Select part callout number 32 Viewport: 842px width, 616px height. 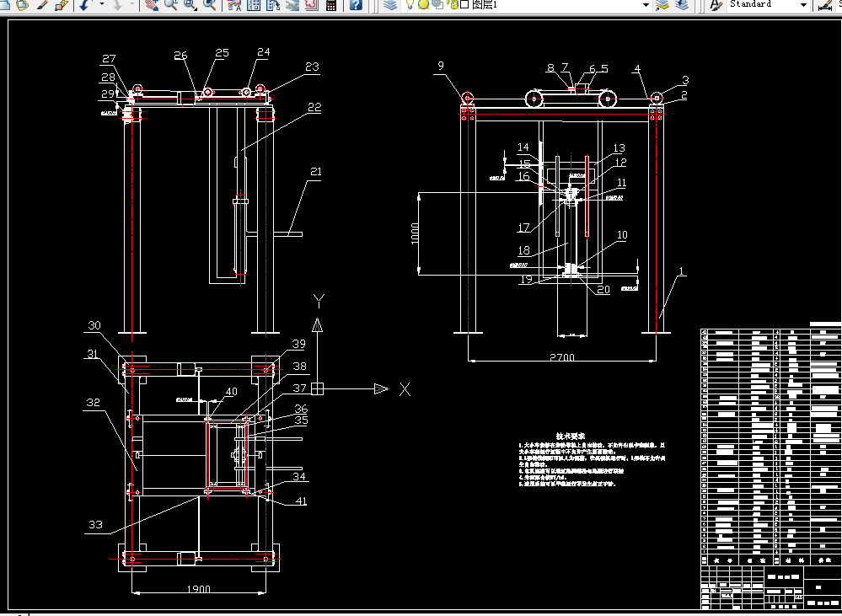(x=93, y=402)
